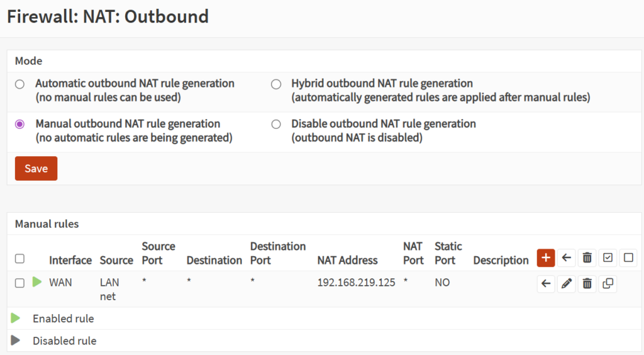Screen dimensions: 644x355
Task: Move selected rules to end using header arrow
Action: [566, 257]
